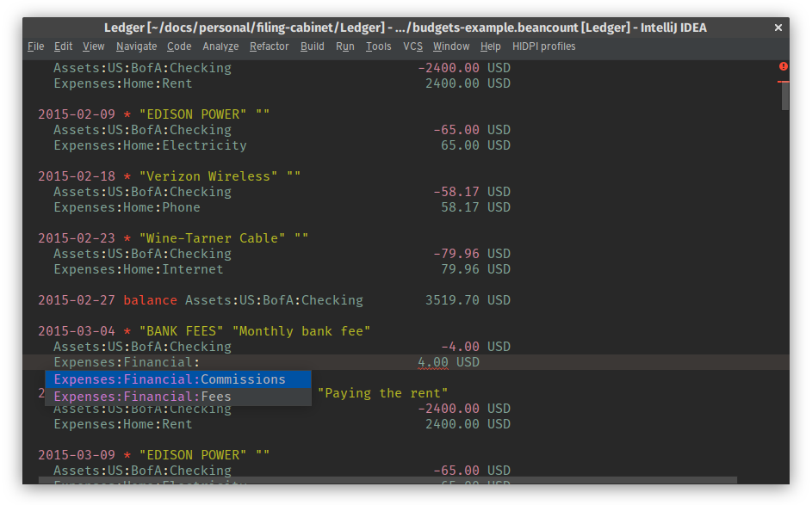Image resolution: width=812 pixels, height=505 pixels.
Task: Close the IntelliJ IDEA window
Action: point(778,28)
